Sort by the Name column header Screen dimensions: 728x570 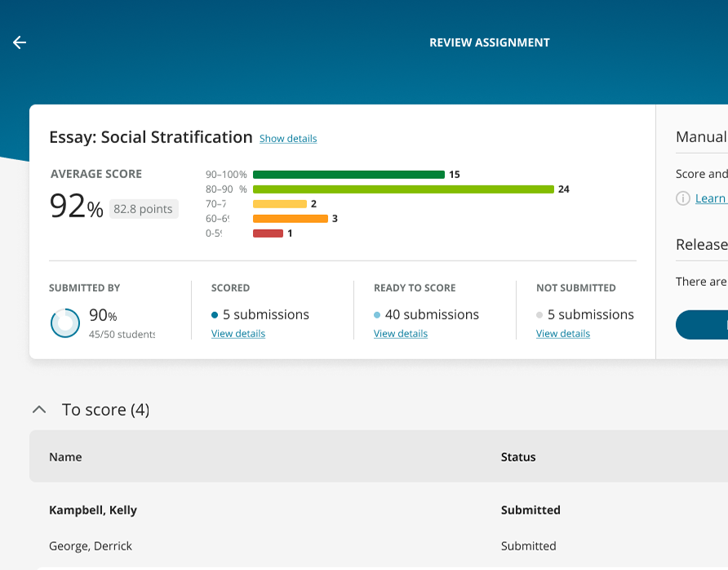pos(65,457)
